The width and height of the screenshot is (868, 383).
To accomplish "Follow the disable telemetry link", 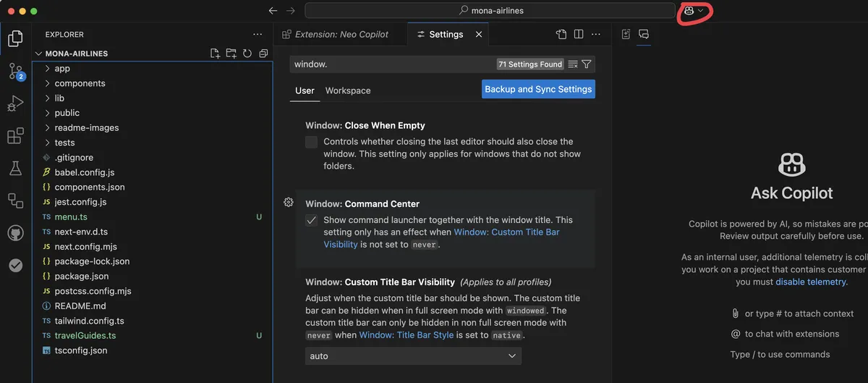I will pos(810,282).
